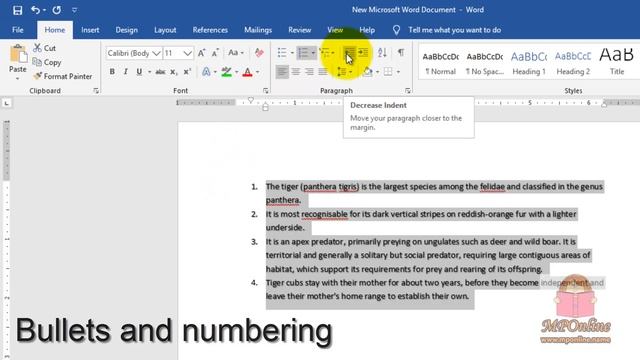640x360 pixels.
Task: Open the Help tab
Action: [x=367, y=30]
